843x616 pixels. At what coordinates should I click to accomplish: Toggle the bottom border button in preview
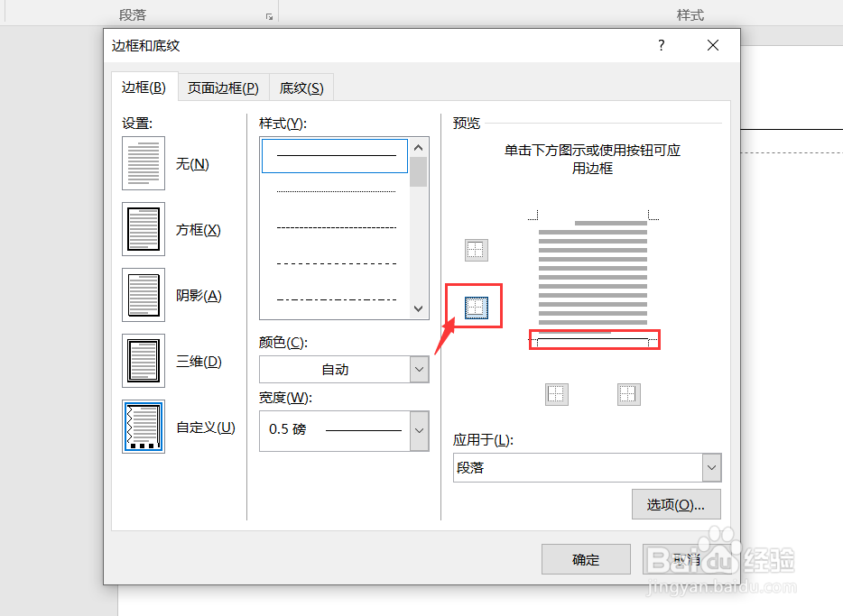pyautogui.click(x=476, y=308)
